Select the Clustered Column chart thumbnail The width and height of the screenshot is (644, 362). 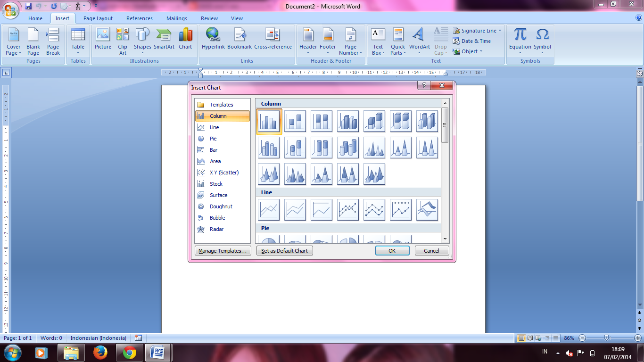[x=269, y=121]
